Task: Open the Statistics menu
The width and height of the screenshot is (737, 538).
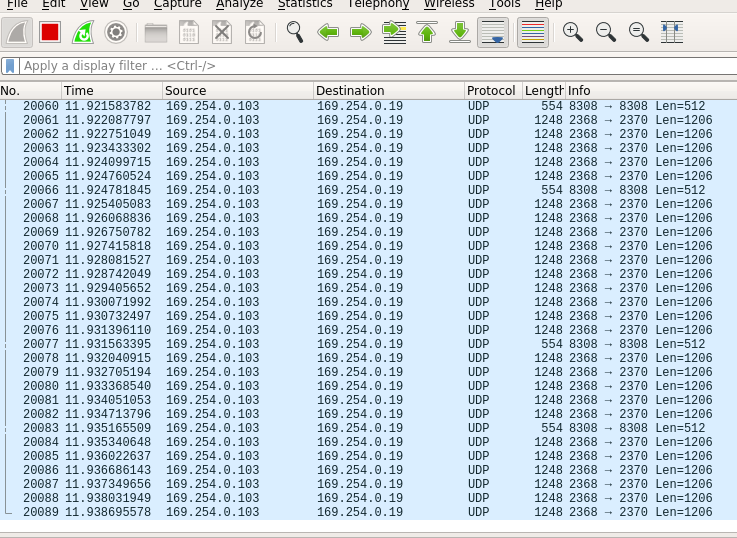Action: [305, 4]
